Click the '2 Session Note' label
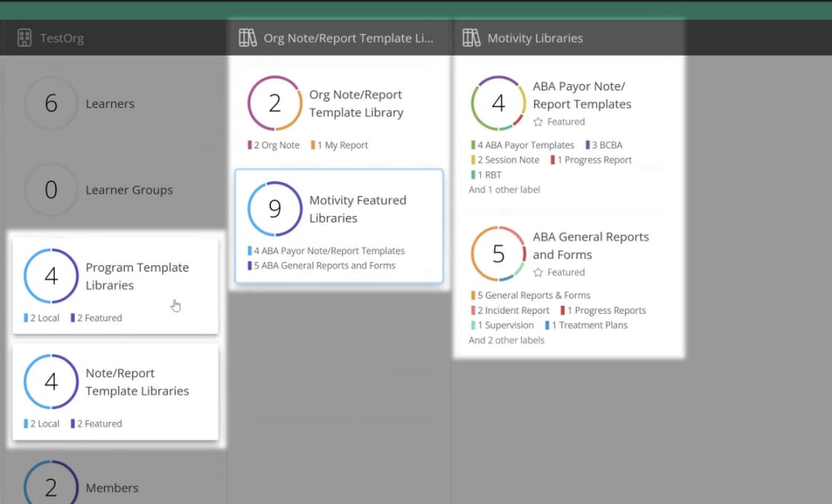Screen dimensions: 832x504 504,160
